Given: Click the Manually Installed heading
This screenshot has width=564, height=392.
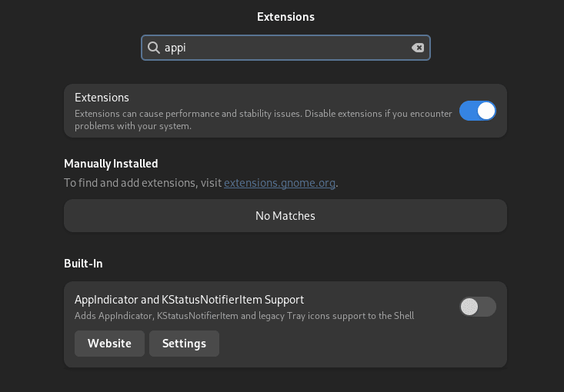Looking at the screenshot, I should pyautogui.click(x=111, y=164).
